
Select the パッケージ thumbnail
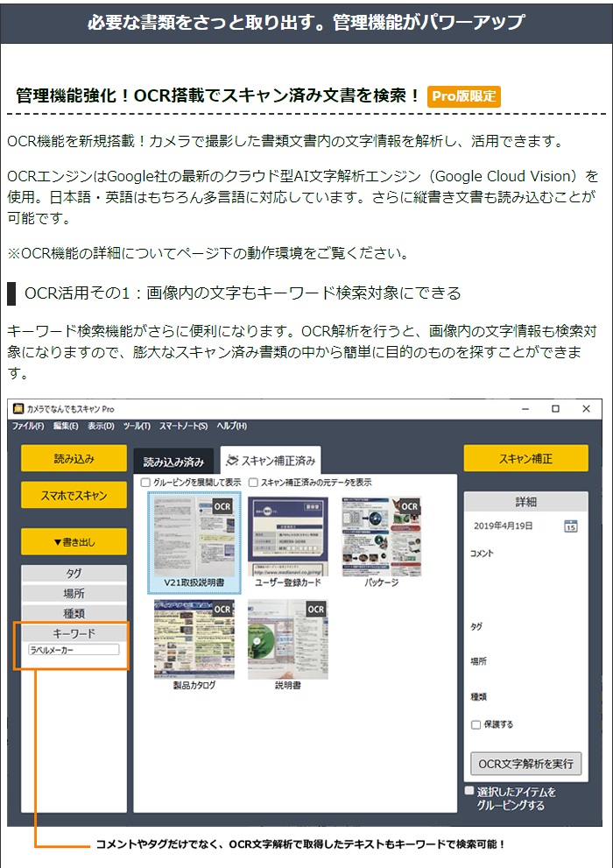point(381,542)
